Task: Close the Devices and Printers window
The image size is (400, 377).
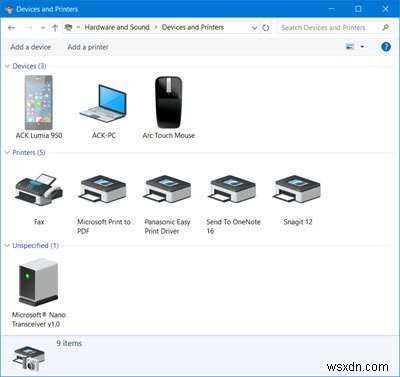Action: click(385, 9)
